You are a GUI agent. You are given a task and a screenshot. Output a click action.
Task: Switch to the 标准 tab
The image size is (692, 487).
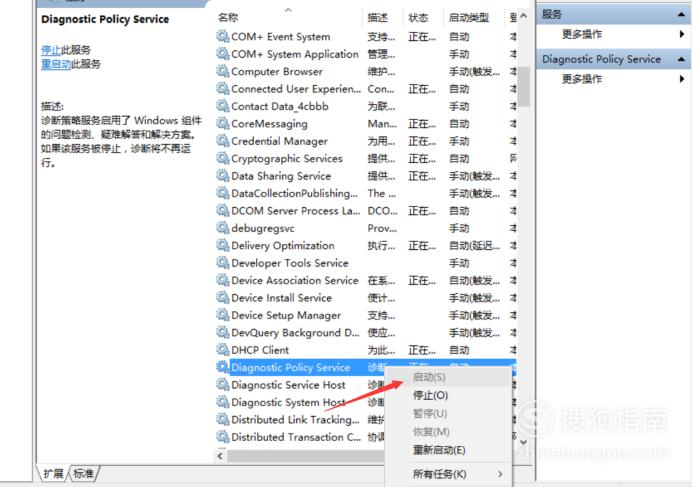pyautogui.click(x=83, y=474)
